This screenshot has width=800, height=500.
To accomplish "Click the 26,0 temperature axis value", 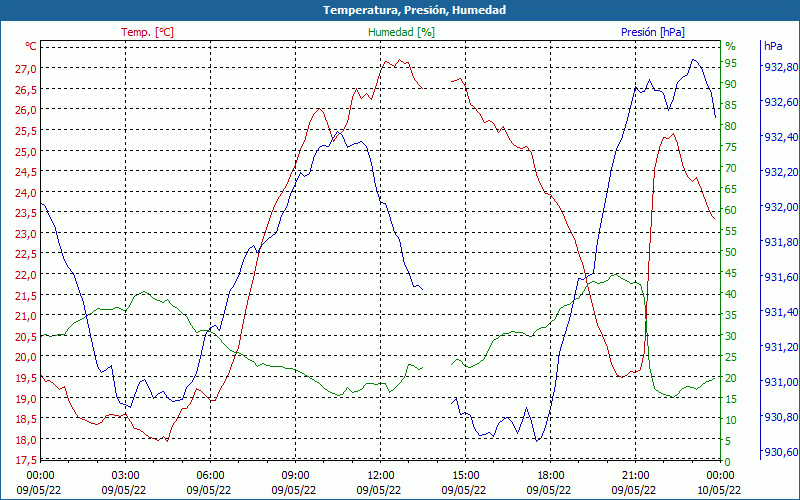I will (25, 110).
